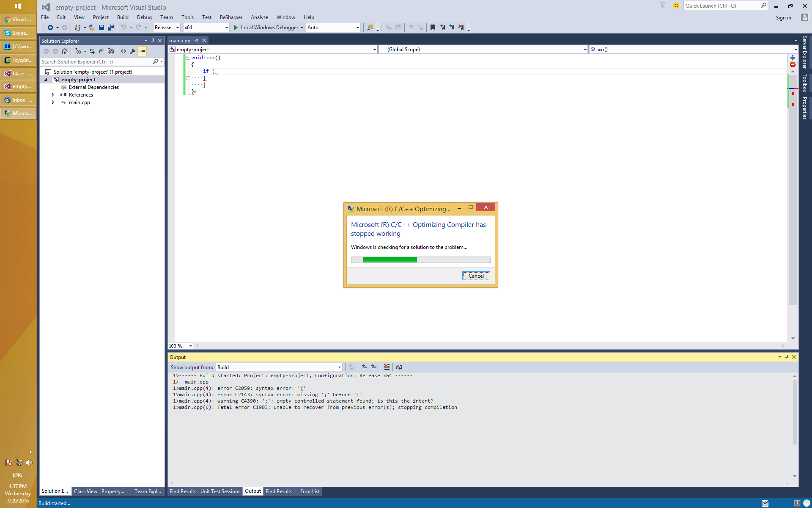Image resolution: width=812 pixels, height=508 pixels.
Task: Clear all bookmarks icon
Action: (461, 28)
